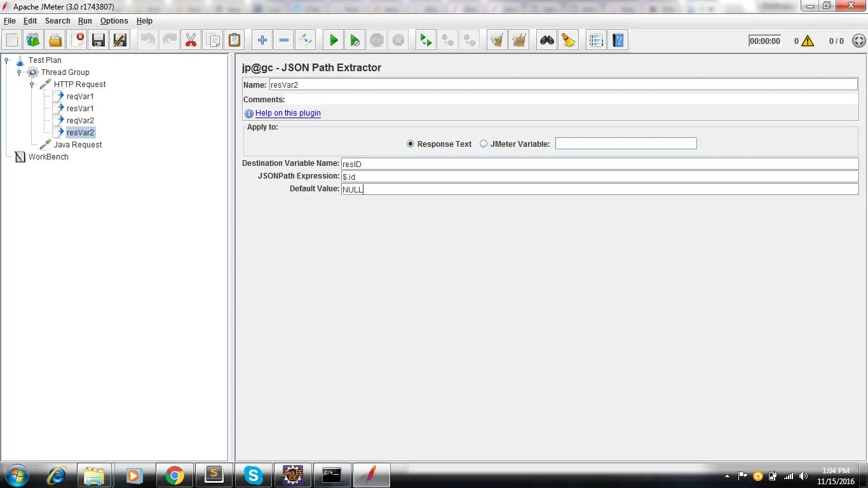Select WorkBench in the tree

(48, 157)
